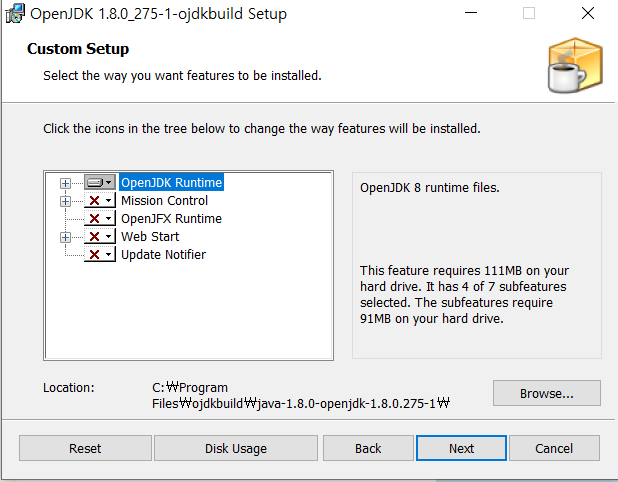Click the 'OpenJDK 8 runtime files.' description
The height and width of the screenshot is (482, 618).
[x=430, y=188]
